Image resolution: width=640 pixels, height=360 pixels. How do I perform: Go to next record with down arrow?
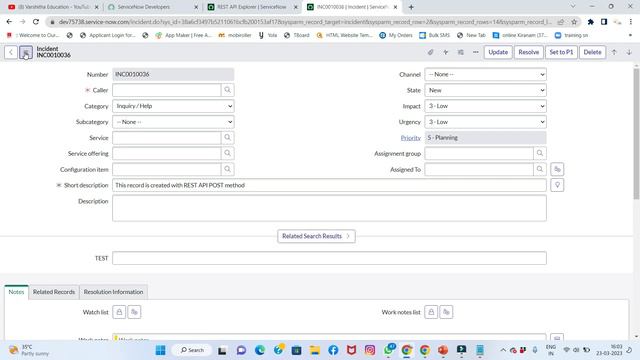tap(629, 52)
